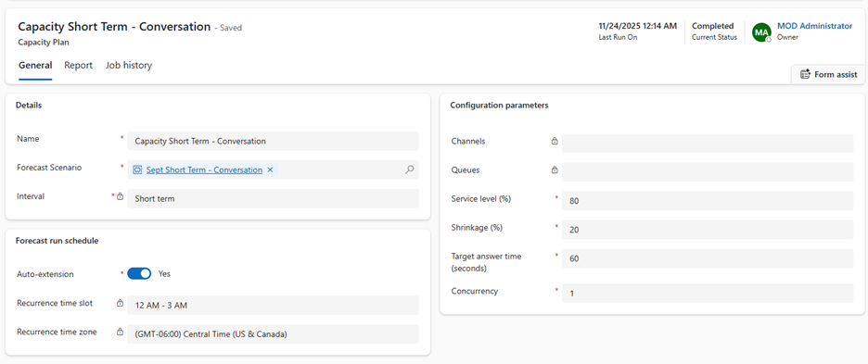
Task: Click the Forecast run schedule heading
Action: pyautogui.click(x=57, y=241)
